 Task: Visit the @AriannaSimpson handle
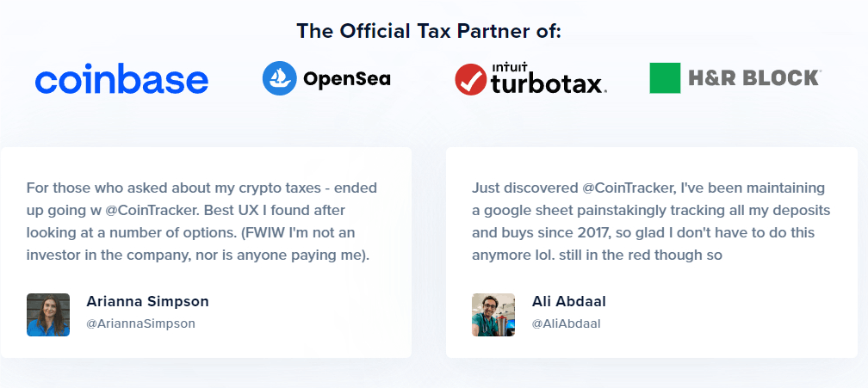(140, 323)
